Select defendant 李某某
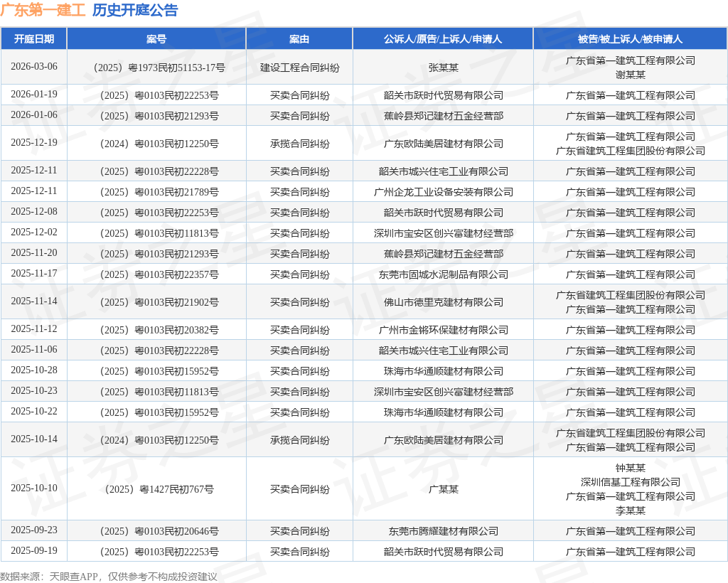 (631, 510)
